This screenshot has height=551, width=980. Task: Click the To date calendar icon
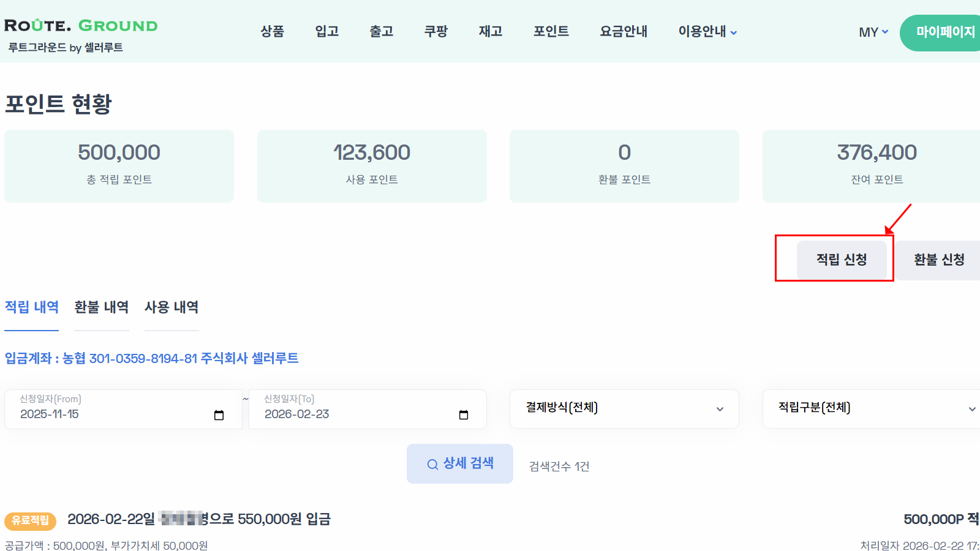coord(464,414)
